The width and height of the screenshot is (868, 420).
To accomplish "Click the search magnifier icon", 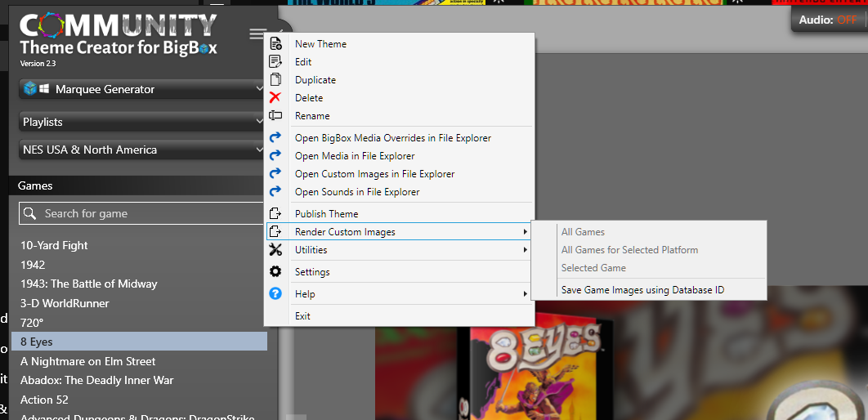I will [30, 213].
